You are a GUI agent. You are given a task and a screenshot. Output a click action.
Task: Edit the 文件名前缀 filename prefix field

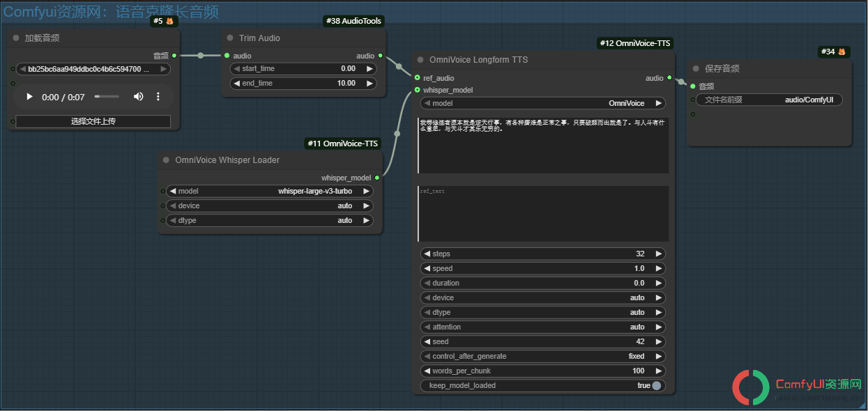tap(769, 100)
